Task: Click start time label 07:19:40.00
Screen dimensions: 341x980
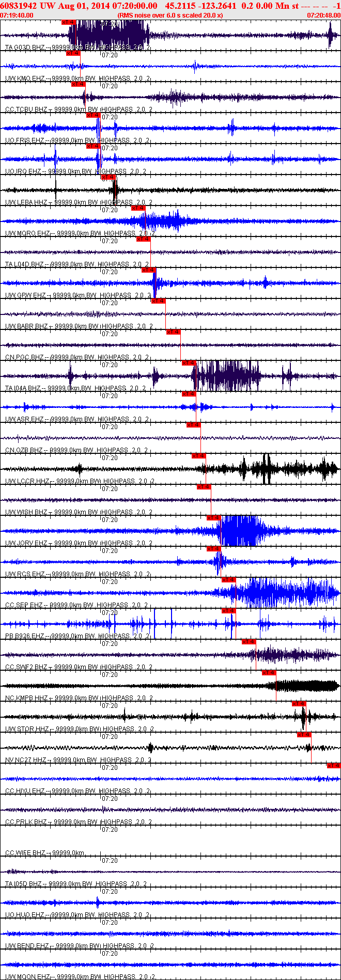Action: tap(17, 15)
